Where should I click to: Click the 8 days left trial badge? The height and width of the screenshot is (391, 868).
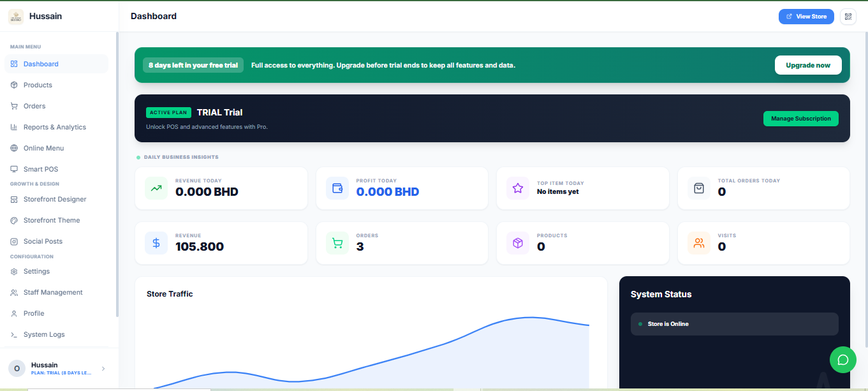point(193,65)
